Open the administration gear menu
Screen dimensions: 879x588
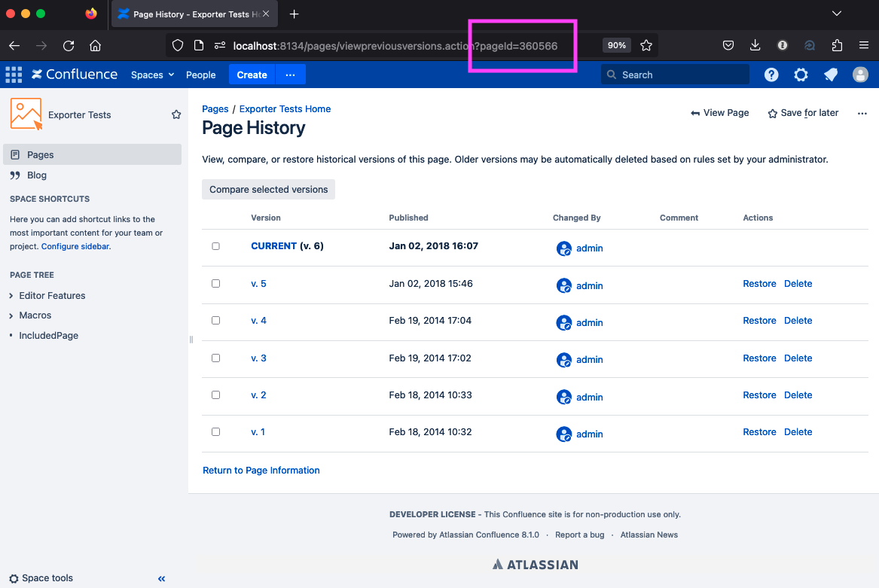coord(801,75)
